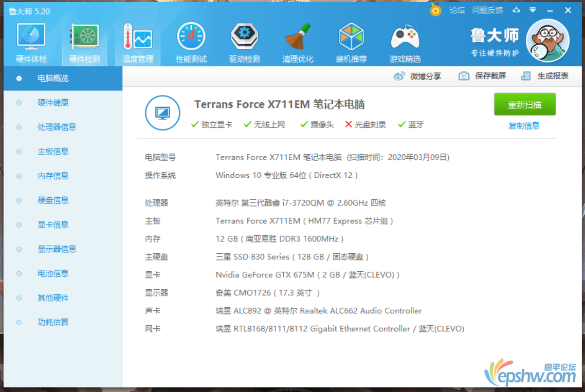Image resolution: width=585 pixels, height=392 pixels.
Task: Open 论坛 forum link
Action: [457, 10]
